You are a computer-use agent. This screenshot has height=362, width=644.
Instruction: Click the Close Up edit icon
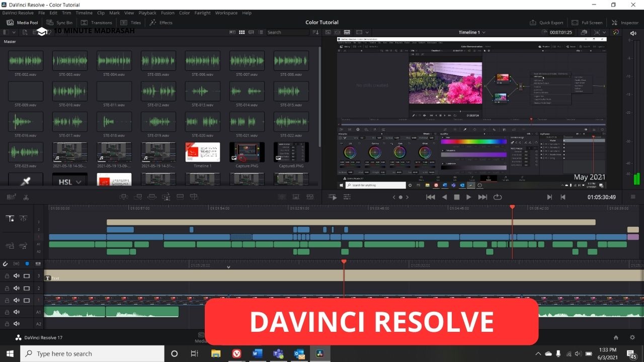[x=166, y=197]
